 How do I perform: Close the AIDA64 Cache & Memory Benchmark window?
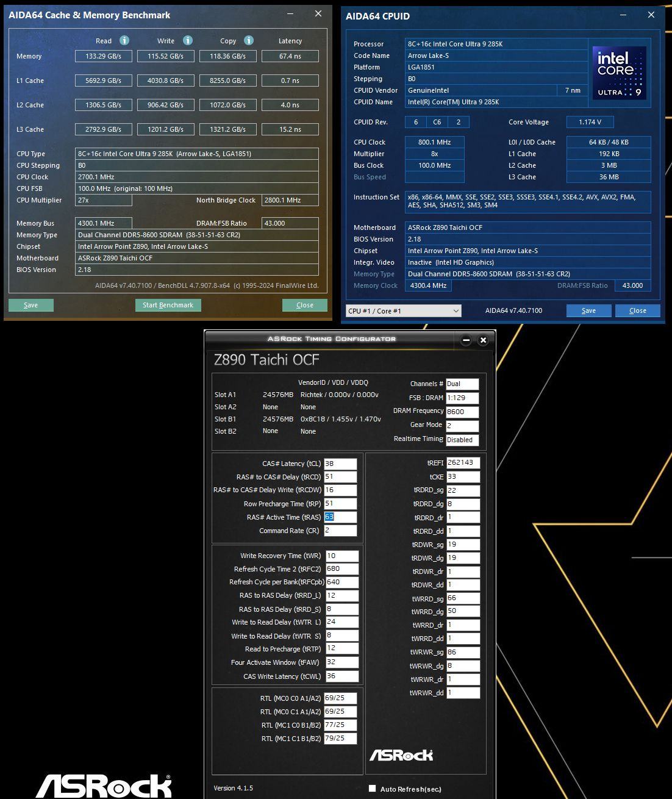click(x=318, y=13)
